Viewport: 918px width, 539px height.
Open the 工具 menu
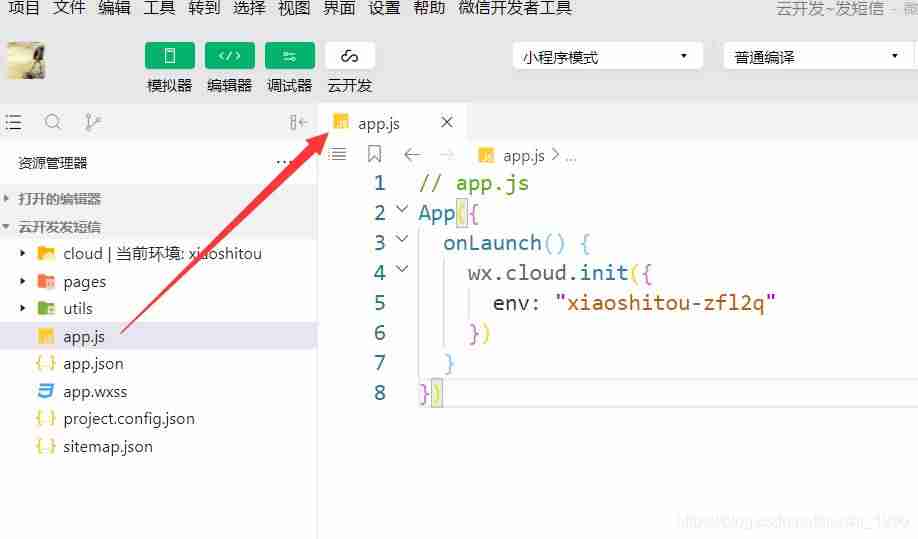(x=159, y=8)
